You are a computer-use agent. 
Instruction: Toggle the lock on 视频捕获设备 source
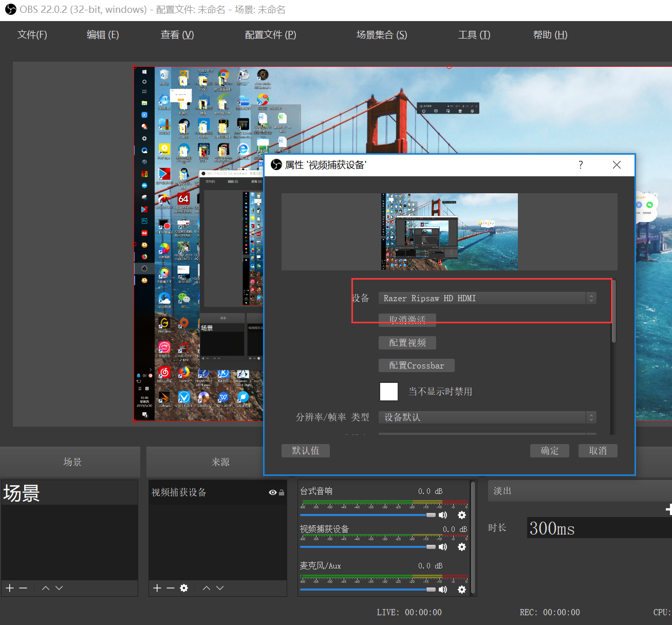[x=282, y=492]
